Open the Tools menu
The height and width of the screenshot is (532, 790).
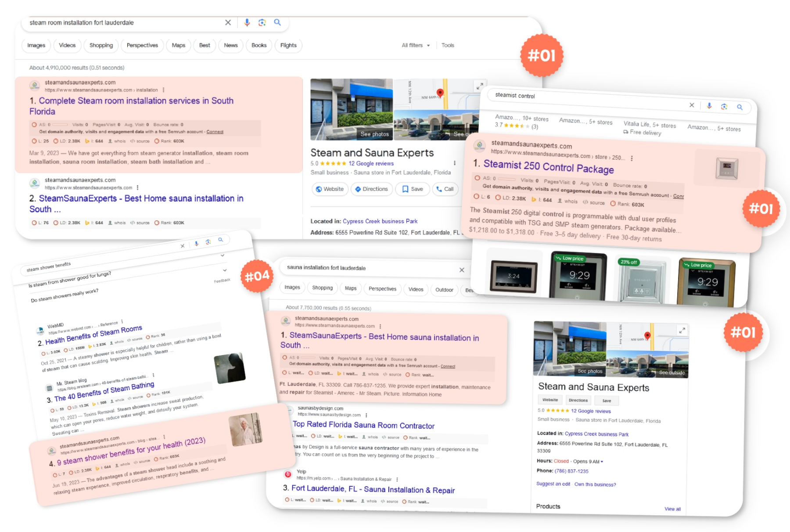point(448,45)
